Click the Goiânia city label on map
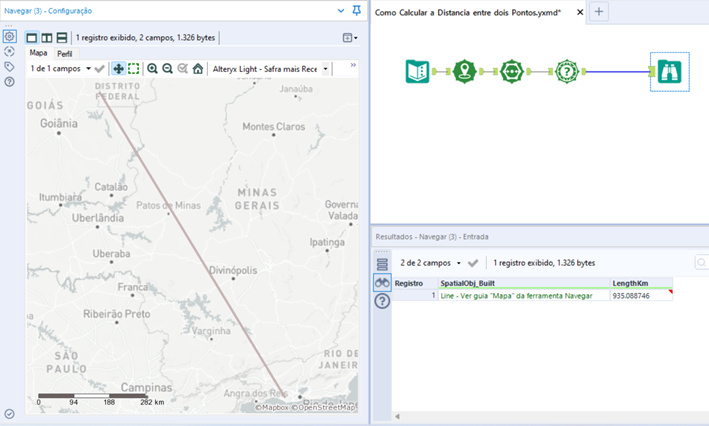This screenshot has height=426, width=709. point(59,123)
